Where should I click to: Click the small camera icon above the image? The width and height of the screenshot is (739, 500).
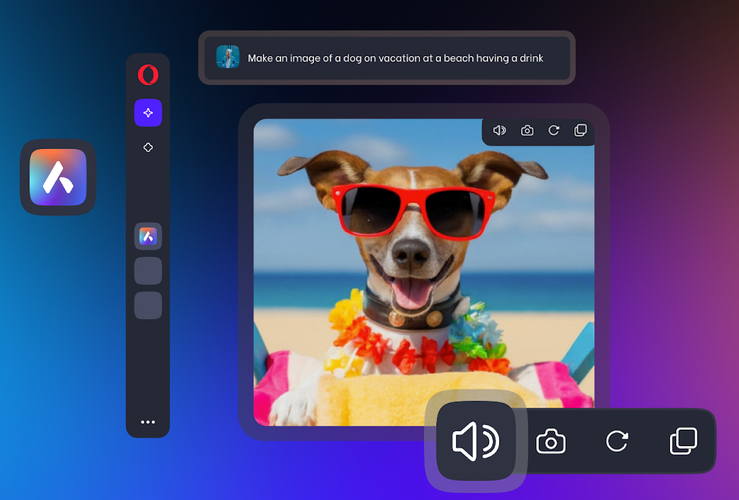pos(527,131)
